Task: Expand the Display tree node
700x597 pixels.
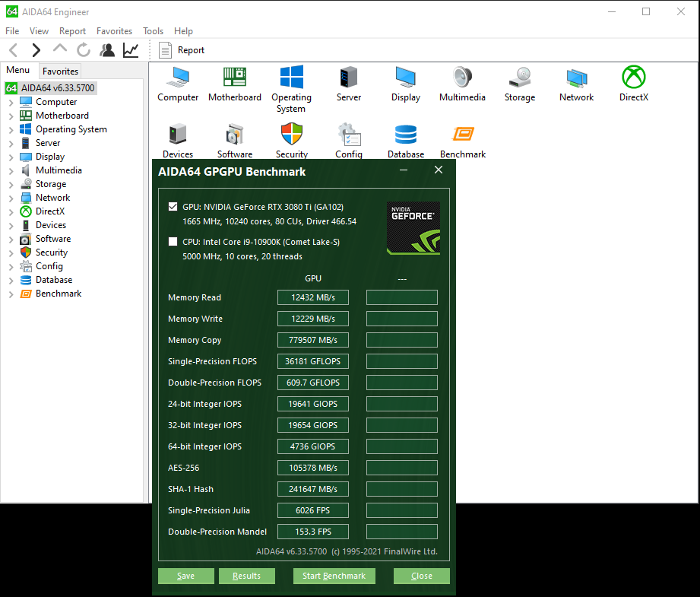Action: pyautogui.click(x=11, y=157)
